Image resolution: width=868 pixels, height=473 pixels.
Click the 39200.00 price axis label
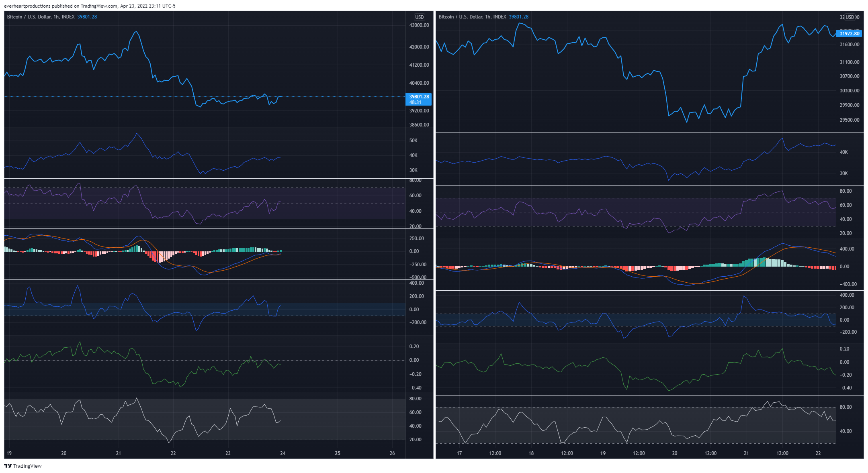(x=419, y=111)
